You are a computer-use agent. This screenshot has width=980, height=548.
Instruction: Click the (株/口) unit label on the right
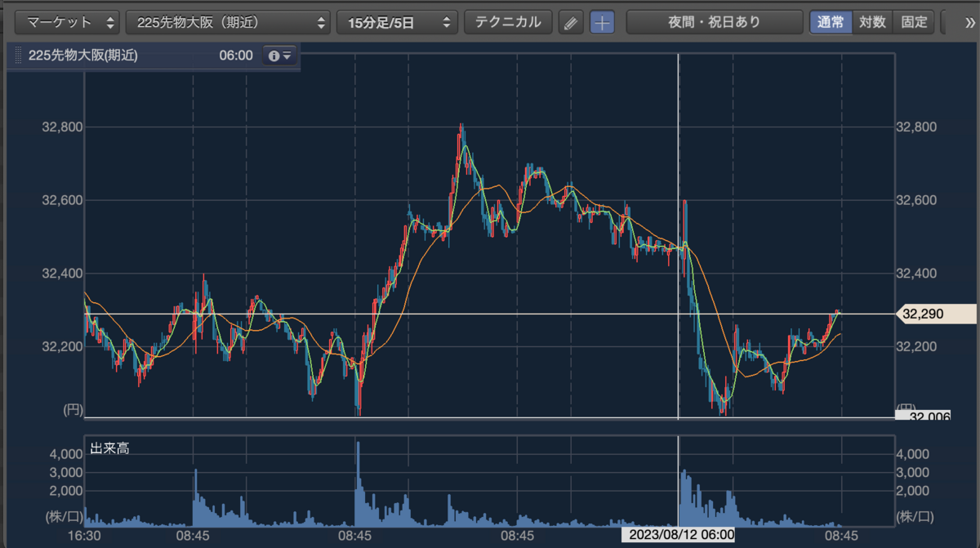[915, 516]
